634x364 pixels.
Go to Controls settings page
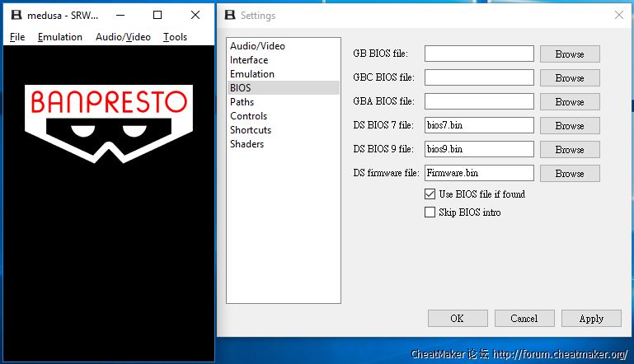pos(248,116)
